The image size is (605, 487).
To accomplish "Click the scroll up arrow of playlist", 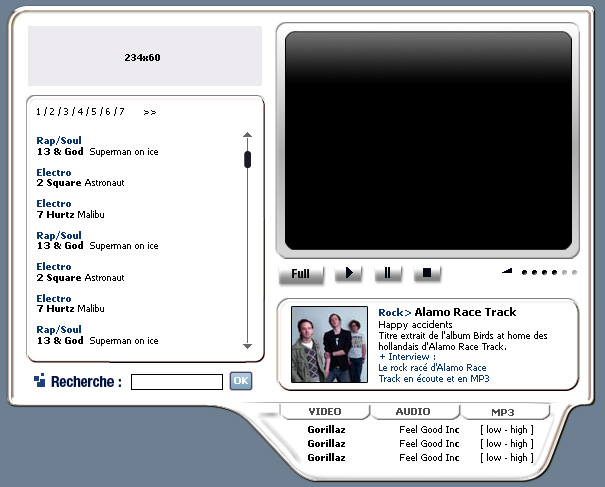I will point(247,135).
